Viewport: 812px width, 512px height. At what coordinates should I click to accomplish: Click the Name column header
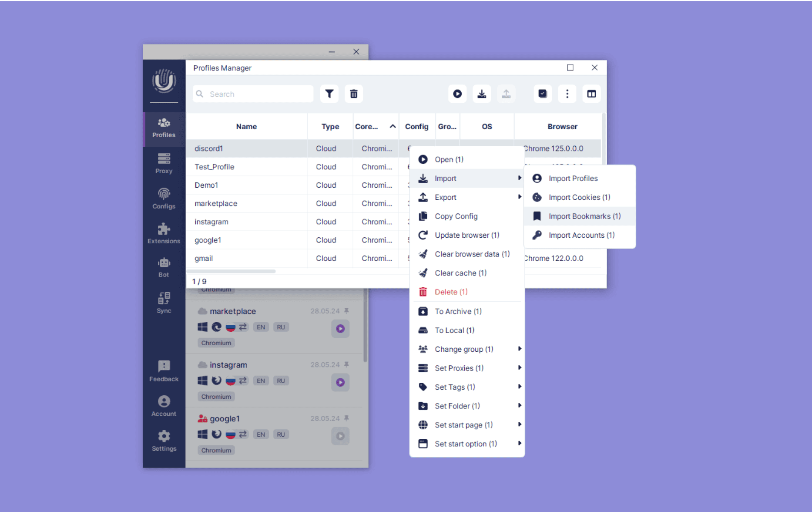pyautogui.click(x=246, y=126)
